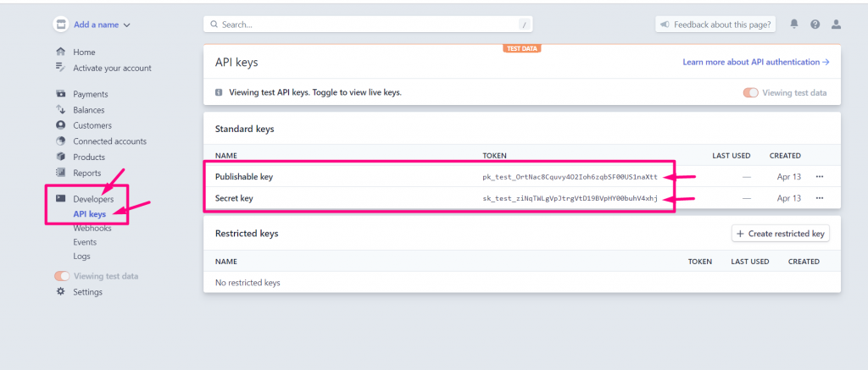This screenshot has height=370, width=868.
Task: Open the Products section
Action: click(89, 157)
